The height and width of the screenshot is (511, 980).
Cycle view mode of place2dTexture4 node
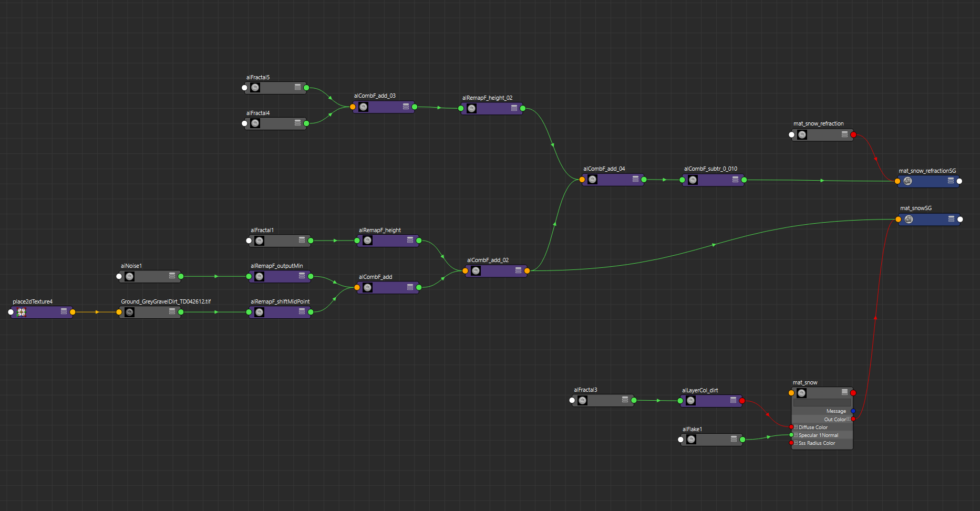[64, 311]
